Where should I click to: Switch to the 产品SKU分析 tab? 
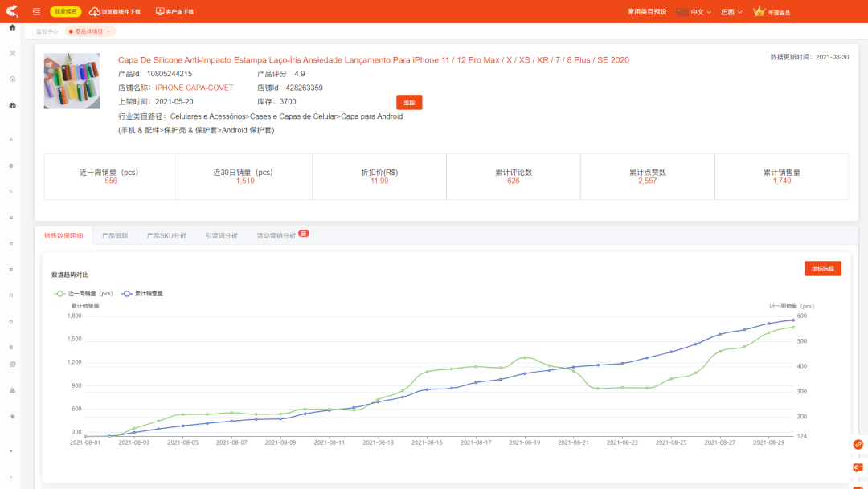point(166,235)
